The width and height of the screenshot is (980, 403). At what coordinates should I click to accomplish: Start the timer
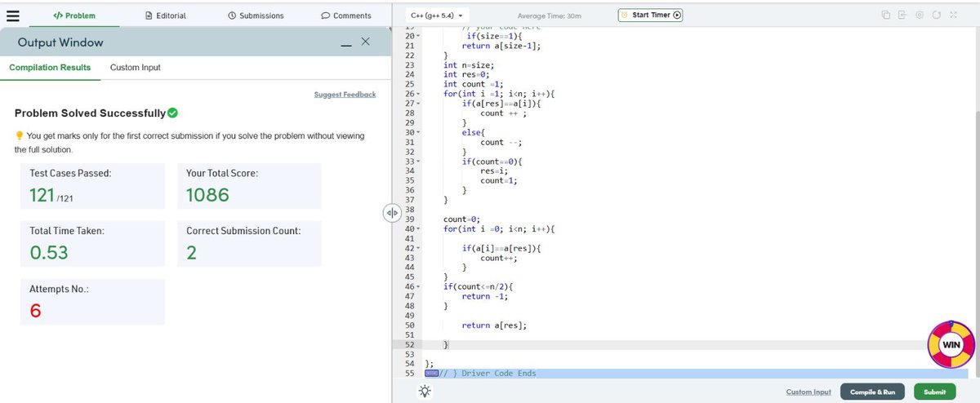tap(650, 15)
